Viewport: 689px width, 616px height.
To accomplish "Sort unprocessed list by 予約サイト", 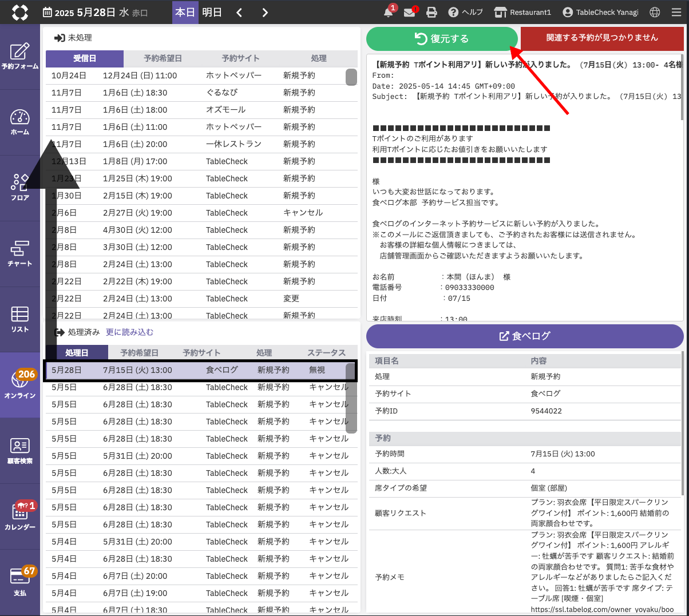I will tap(240, 58).
